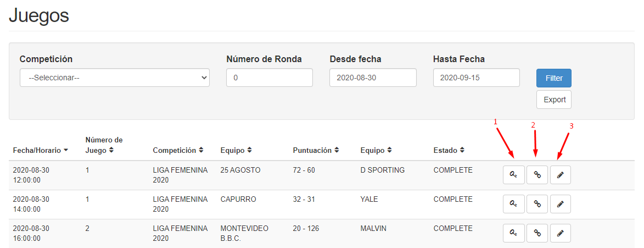Click key icon for MONTEVIDEO B.B.C. game

[x=514, y=233]
